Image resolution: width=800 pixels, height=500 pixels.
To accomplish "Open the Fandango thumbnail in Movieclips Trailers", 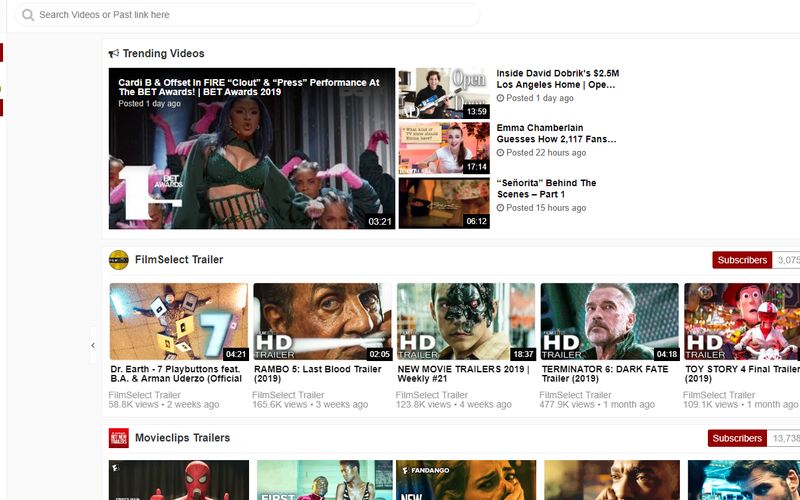I will 466,480.
